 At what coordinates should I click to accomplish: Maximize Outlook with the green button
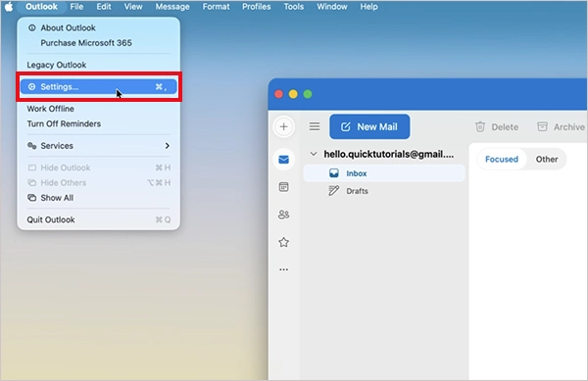tap(308, 94)
